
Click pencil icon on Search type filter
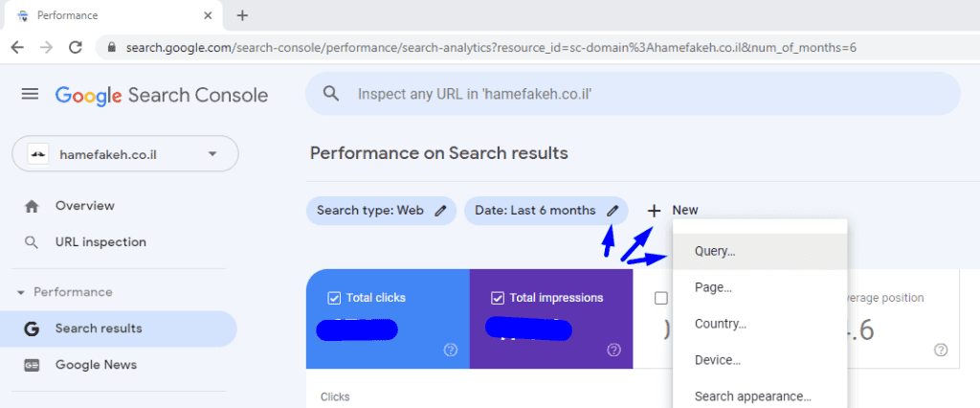pyautogui.click(x=441, y=211)
